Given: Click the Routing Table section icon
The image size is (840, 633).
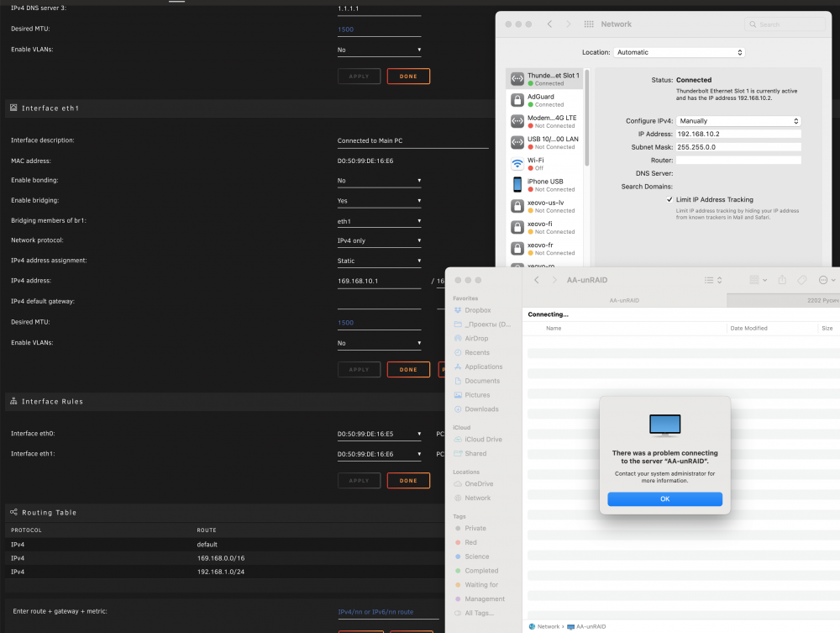Looking at the screenshot, I should point(13,512).
